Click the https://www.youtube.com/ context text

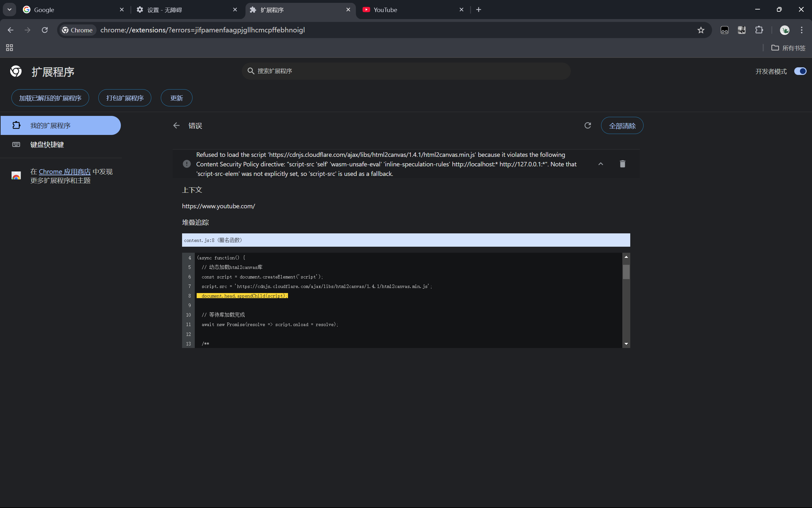[219, 206]
